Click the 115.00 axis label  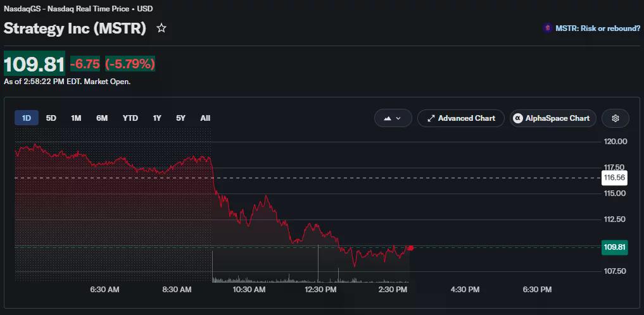[x=614, y=193]
